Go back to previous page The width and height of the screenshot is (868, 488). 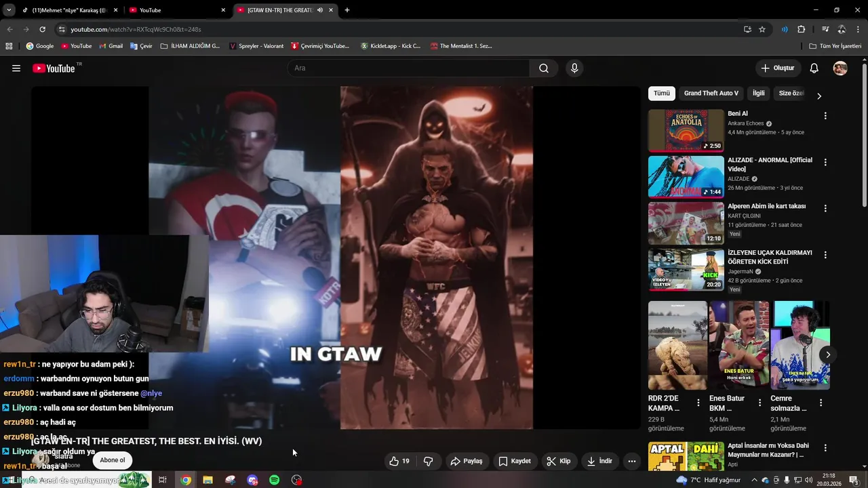coord(10,29)
